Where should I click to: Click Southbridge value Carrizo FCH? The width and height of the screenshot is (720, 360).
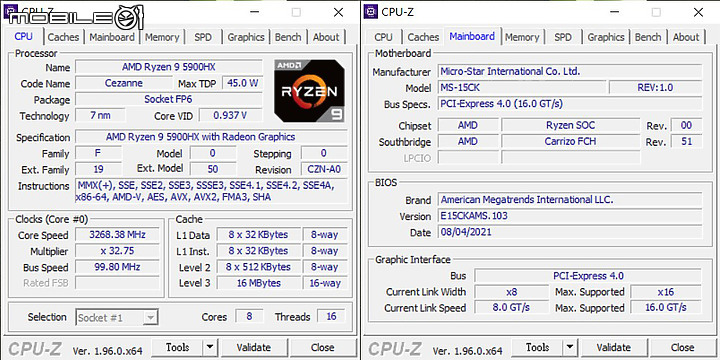click(571, 141)
